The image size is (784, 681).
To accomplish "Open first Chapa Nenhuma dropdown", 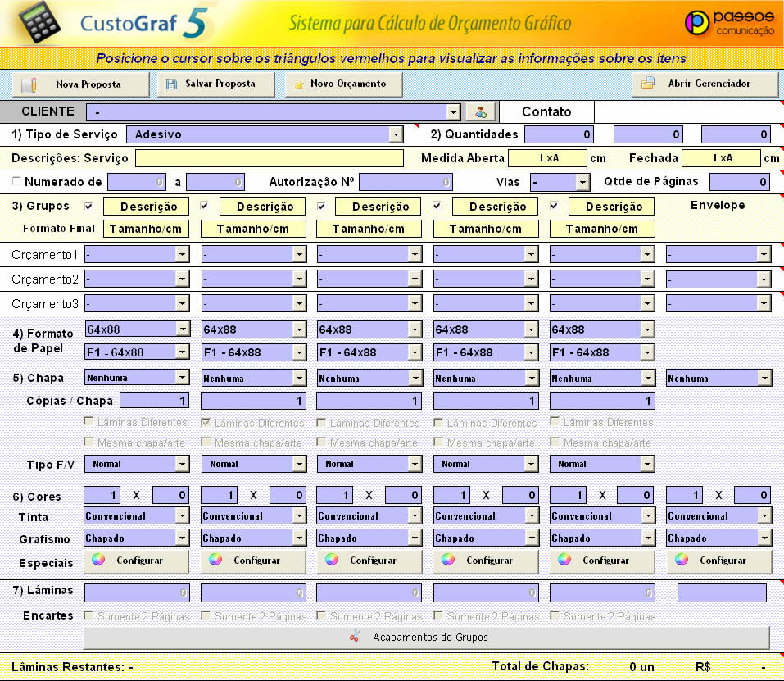I will click(183, 378).
